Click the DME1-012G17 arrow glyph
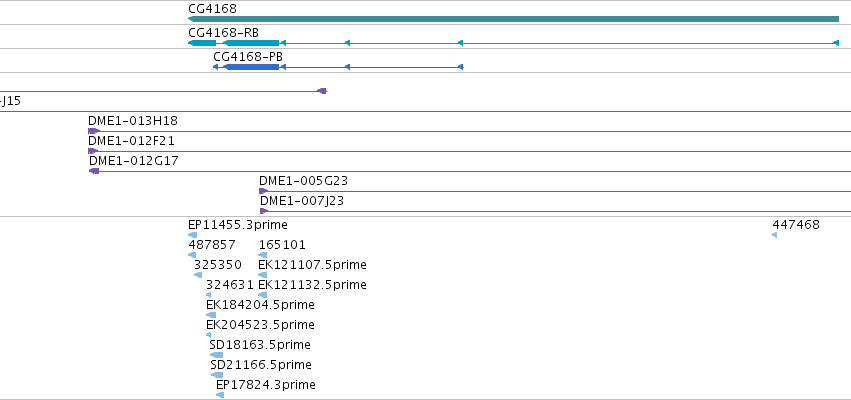This screenshot has height=400, width=851. (94, 171)
